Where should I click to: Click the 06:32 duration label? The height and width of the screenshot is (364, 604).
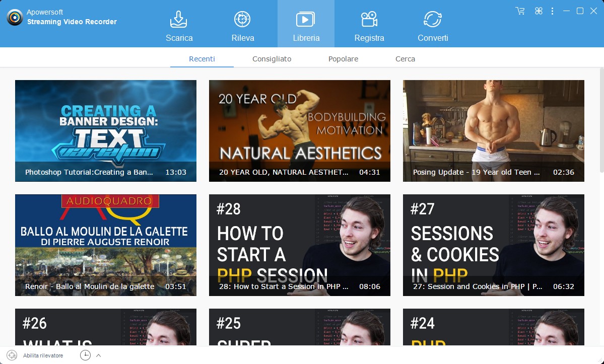pos(564,286)
